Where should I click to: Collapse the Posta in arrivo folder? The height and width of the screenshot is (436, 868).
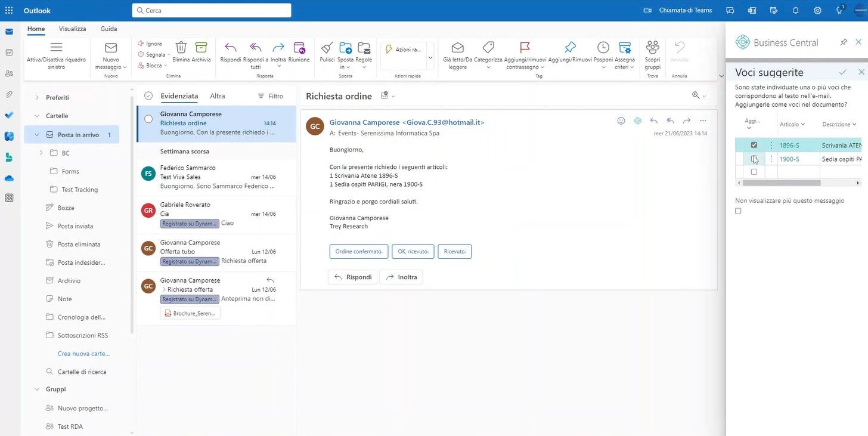coord(36,134)
